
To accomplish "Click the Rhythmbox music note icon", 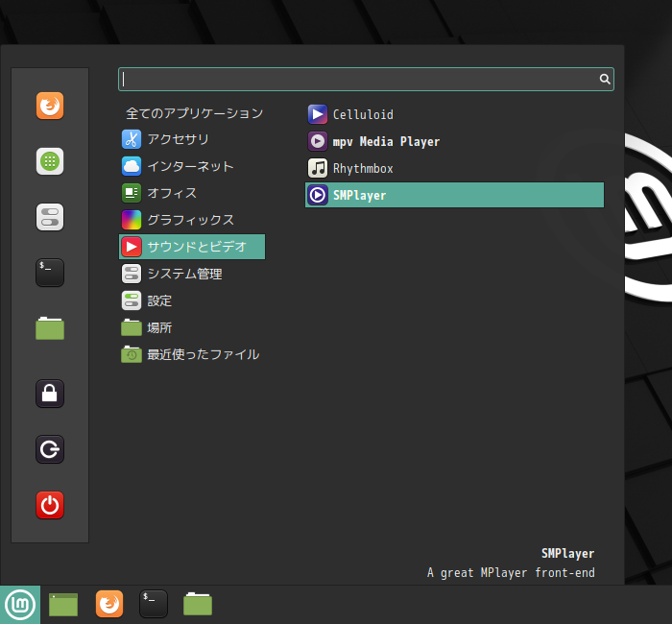I will 318,168.
